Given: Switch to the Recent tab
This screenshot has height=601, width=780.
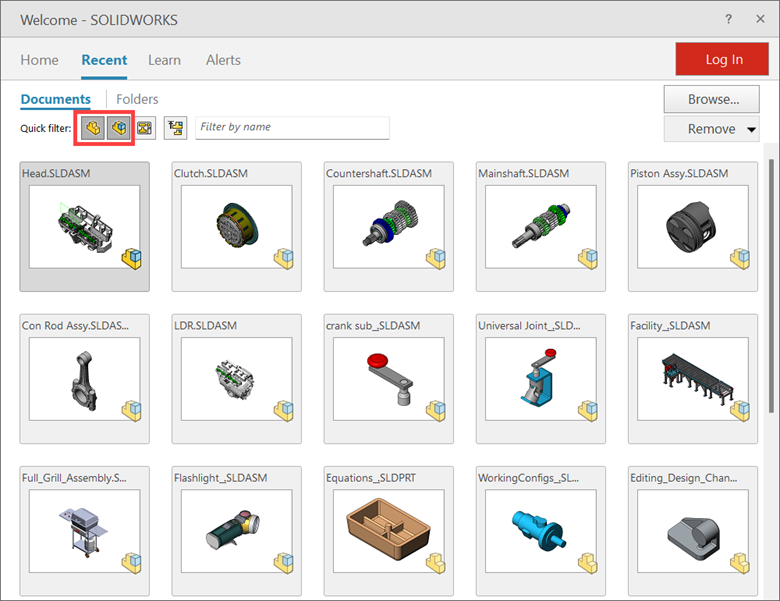Looking at the screenshot, I should [x=104, y=60].
